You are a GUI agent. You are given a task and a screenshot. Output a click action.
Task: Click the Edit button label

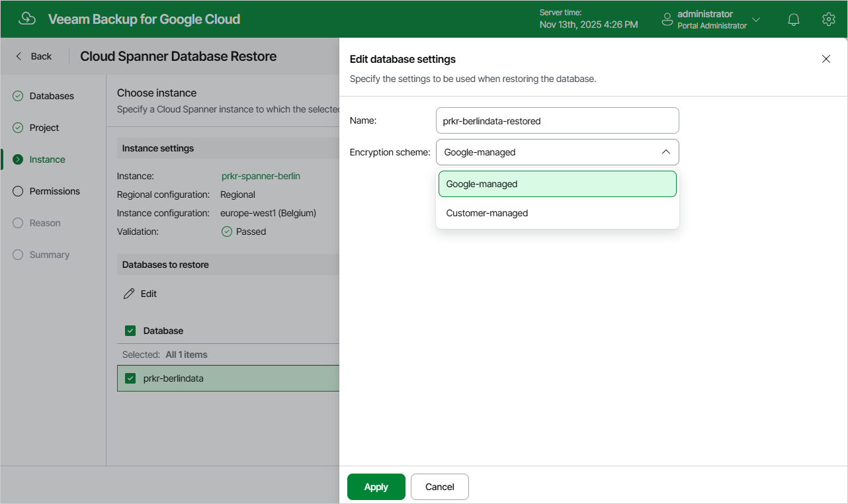click(149, 294)
